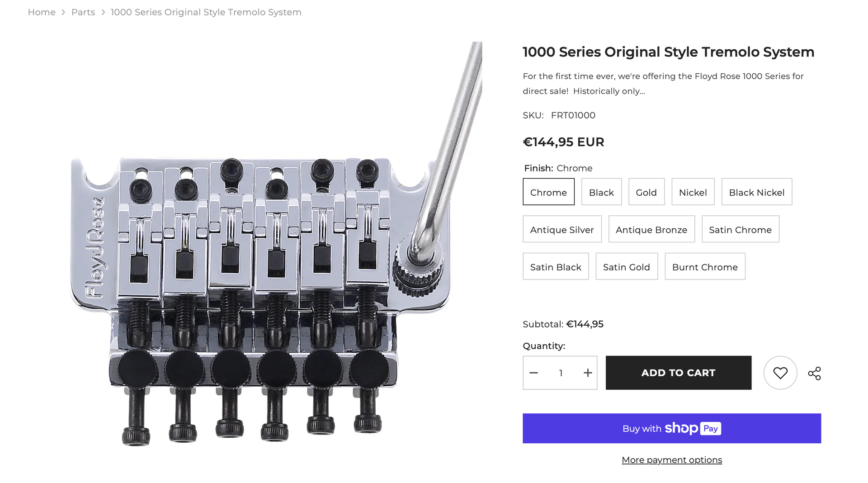Image resolution: width=868 pixels, height=483 pixels.
Task: Select the Black finish option
Action: (x=601, y=192)
